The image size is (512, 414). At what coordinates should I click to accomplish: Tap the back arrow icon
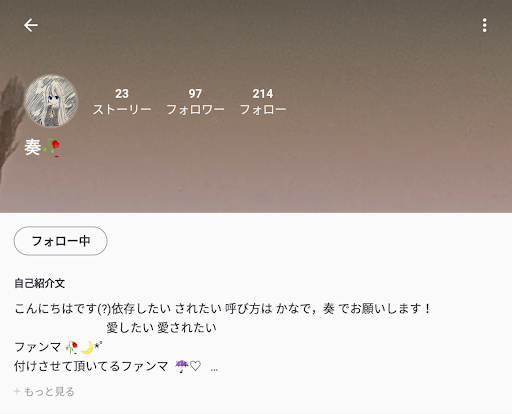tap(31, 25)
